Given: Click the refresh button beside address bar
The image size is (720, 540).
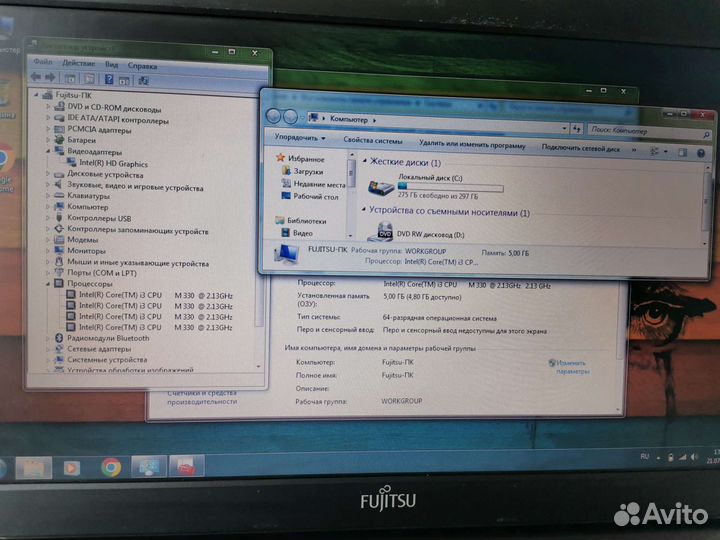Looking at the screenshot, I should pyautogui.click(x=577, y=129).
